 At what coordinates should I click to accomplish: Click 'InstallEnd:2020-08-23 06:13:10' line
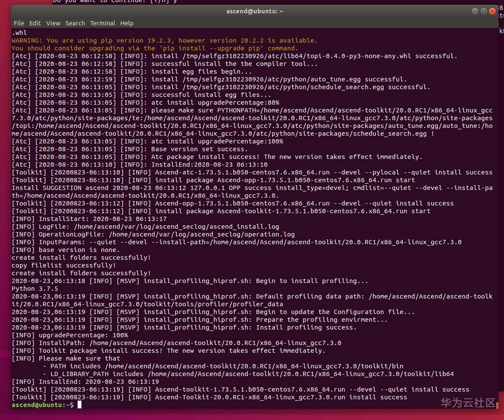coord(140,165)
